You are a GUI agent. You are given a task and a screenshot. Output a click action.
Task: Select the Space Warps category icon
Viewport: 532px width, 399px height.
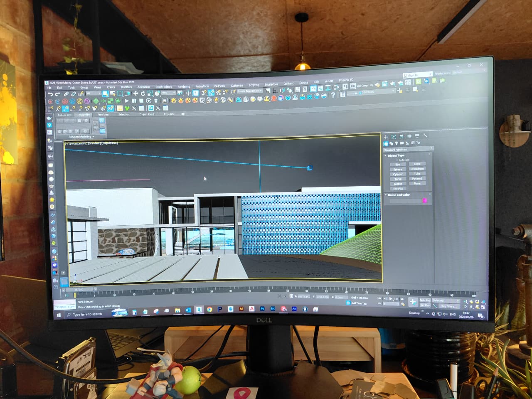click(x=413, y=143)
